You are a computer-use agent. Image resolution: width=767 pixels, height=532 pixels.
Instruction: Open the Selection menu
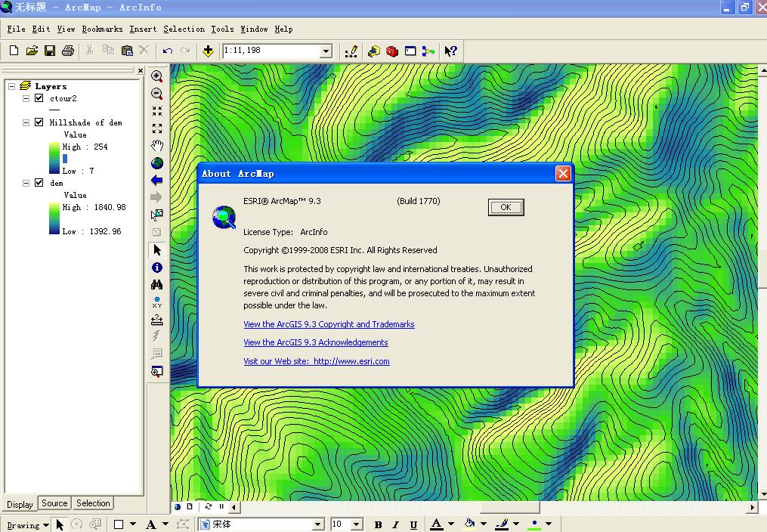click(184, 29)
